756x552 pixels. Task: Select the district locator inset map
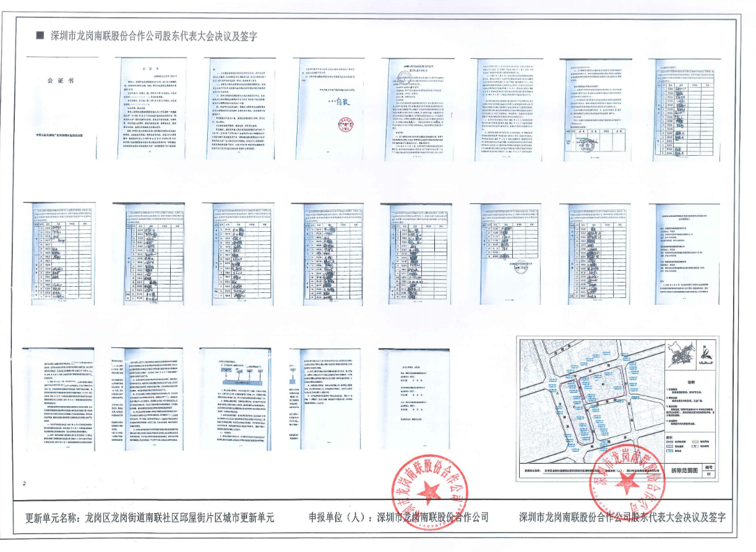tap(679, 353)
